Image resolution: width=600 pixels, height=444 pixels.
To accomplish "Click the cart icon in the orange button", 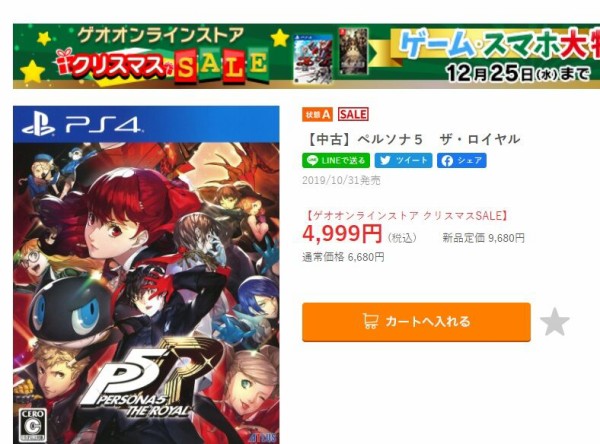I will [370, 321].
